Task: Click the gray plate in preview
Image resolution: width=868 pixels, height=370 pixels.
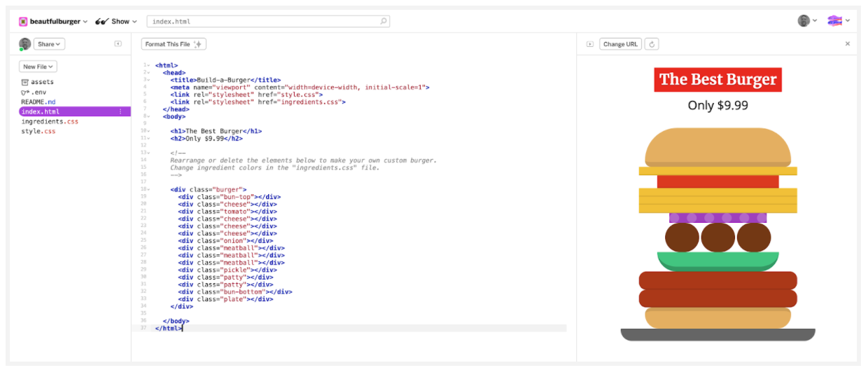Action: [x=717, y=335]
